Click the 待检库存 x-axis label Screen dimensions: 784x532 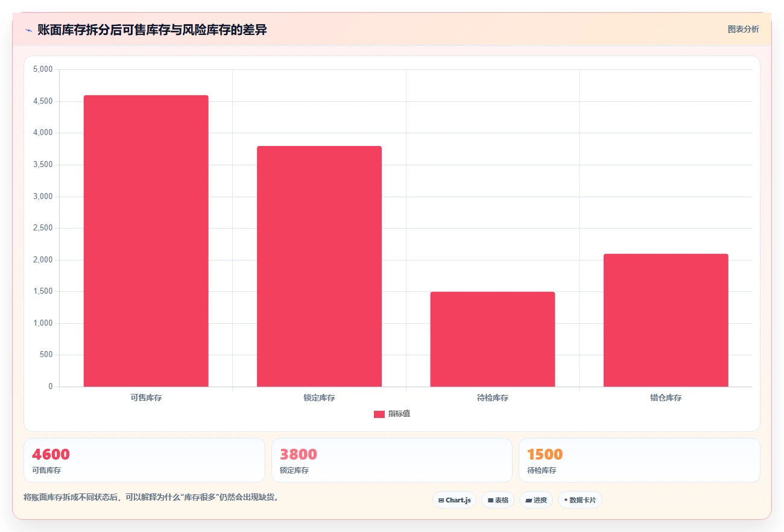coord(492,398)
